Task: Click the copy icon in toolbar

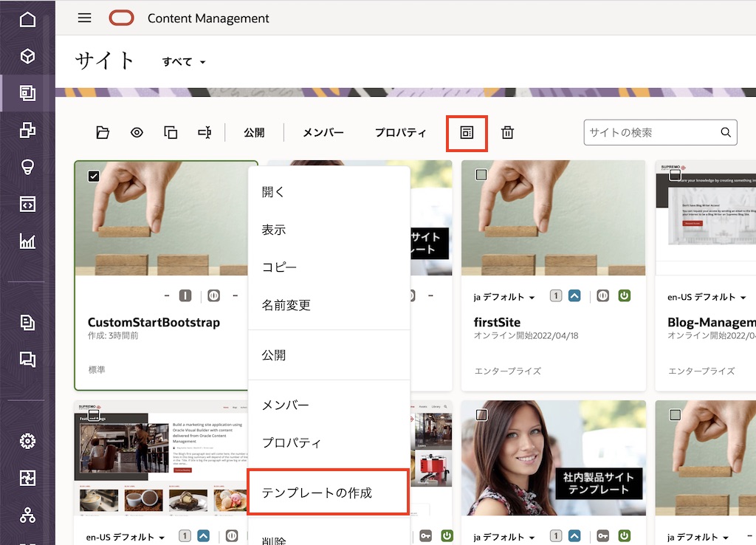Action: (x=171, y=133)
